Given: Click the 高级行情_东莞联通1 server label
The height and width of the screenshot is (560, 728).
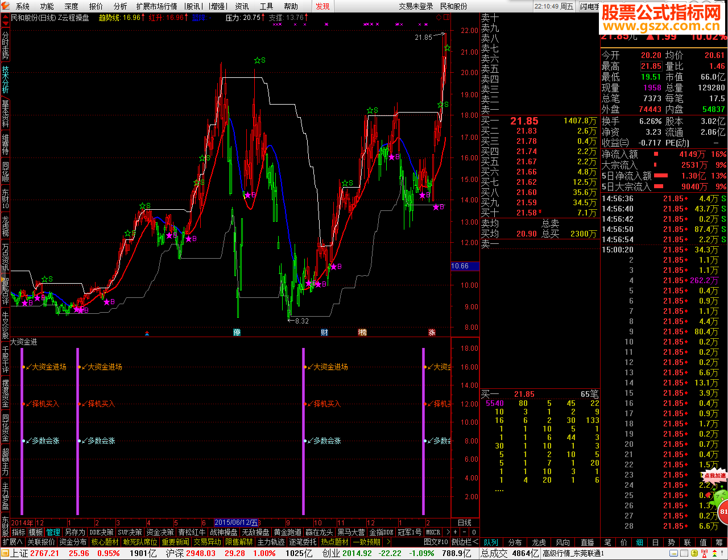Looking at the screenshot, I should coord(573,553).
